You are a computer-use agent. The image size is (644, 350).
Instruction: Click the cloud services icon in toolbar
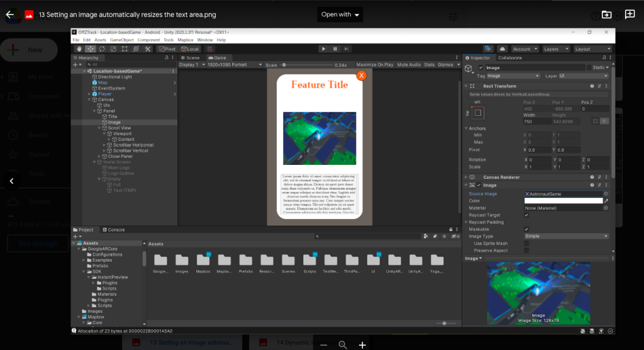click(502, 48)
